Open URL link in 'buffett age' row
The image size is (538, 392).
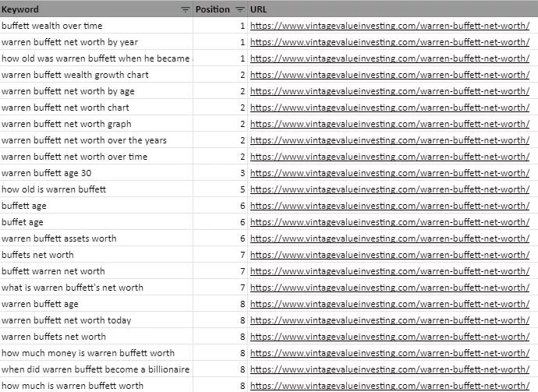click(x=390, y=206)
